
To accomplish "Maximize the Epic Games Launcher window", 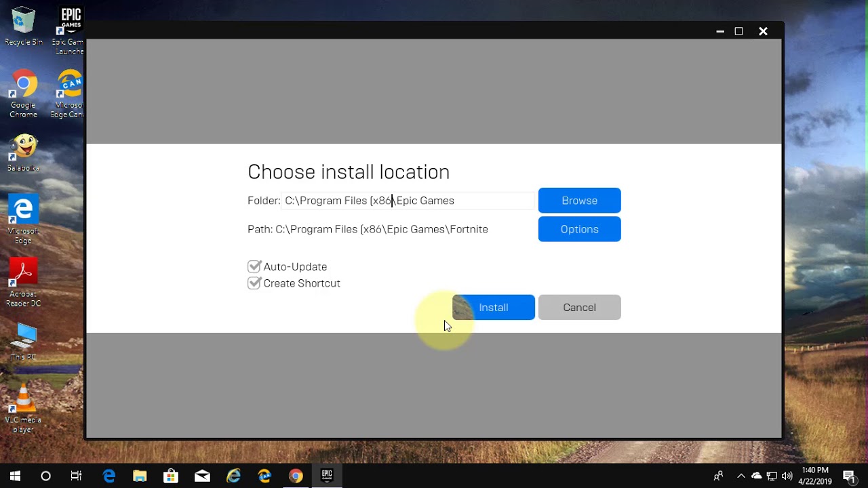I will (739, 31).
